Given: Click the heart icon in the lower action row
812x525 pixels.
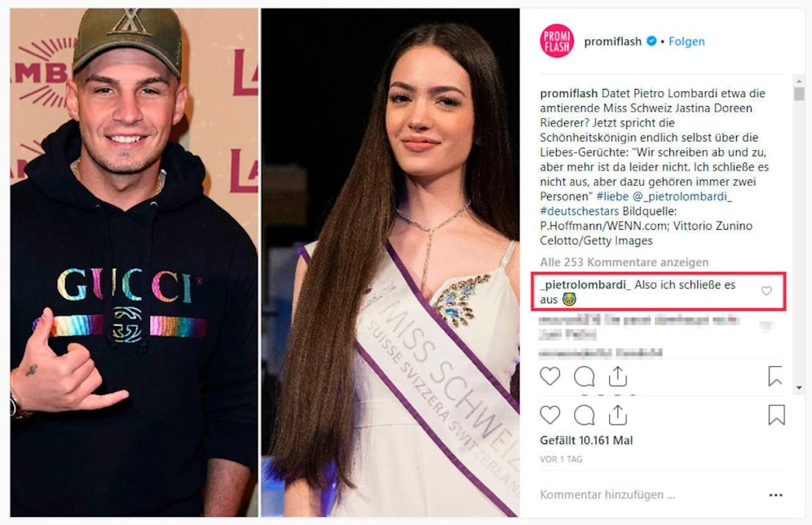Looking at the screenshot, I should click(x=550, y=415).
